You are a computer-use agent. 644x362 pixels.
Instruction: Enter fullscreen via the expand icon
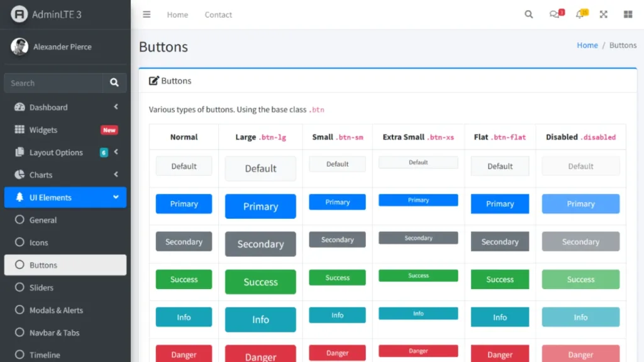point(603,14)
